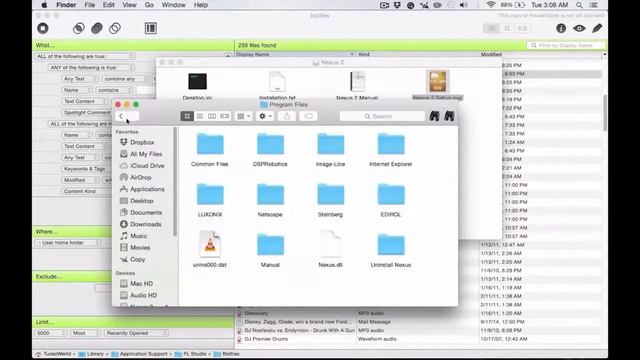Go back in the Program Files window
Image resolution: width=640 pixels, height=360 pixels.
tap(121, 116)
